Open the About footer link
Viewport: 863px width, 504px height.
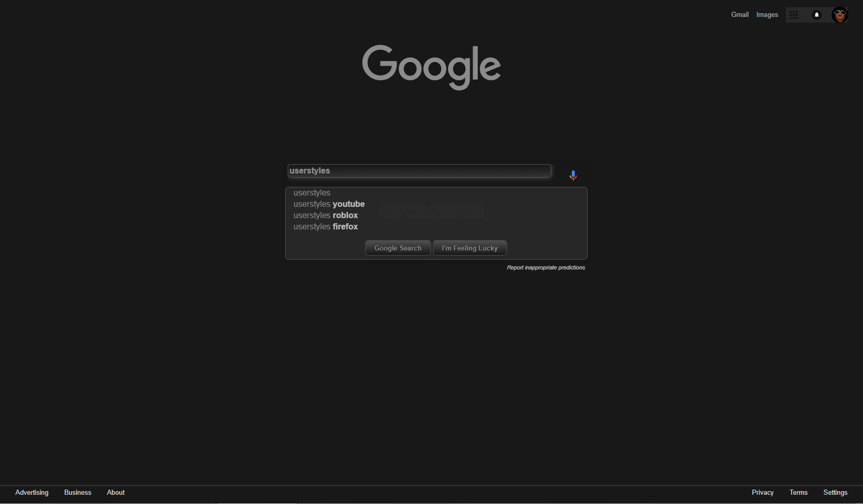(116, 492)
